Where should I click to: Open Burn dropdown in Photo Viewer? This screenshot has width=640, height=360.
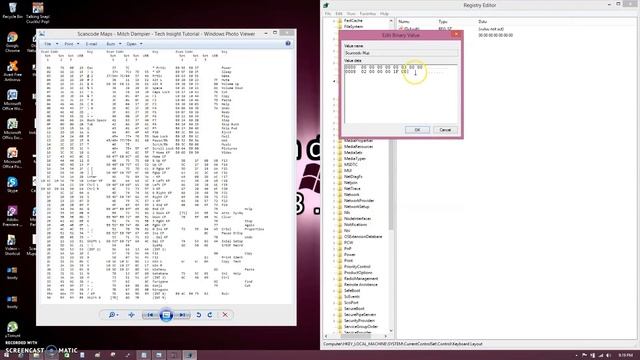click(113, 44)
